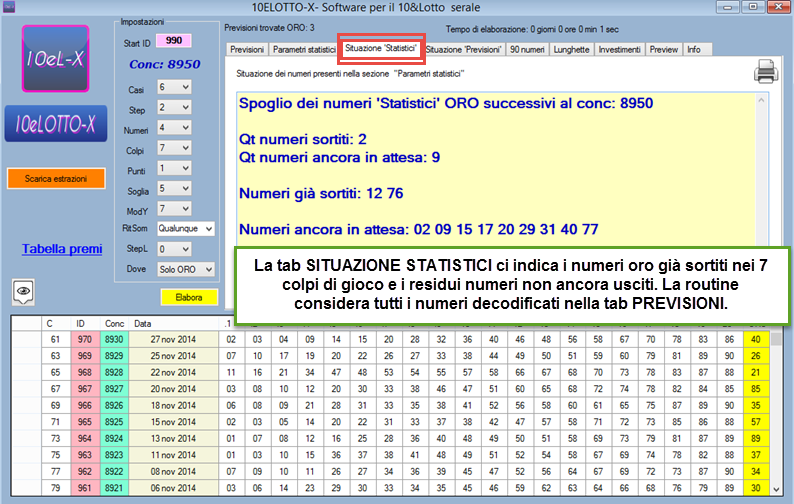Click Conc cell 8921
794x504 pixels.
click(114, 488)
